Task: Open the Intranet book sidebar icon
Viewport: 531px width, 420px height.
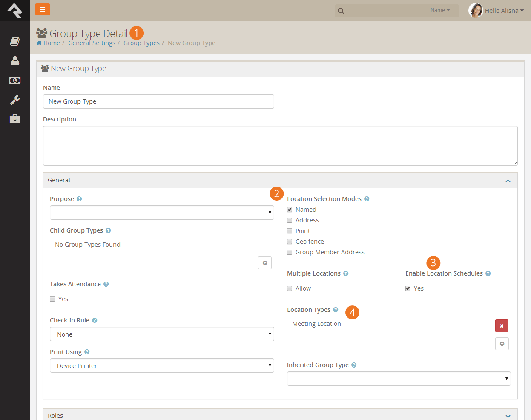Action: pos(15,41)
